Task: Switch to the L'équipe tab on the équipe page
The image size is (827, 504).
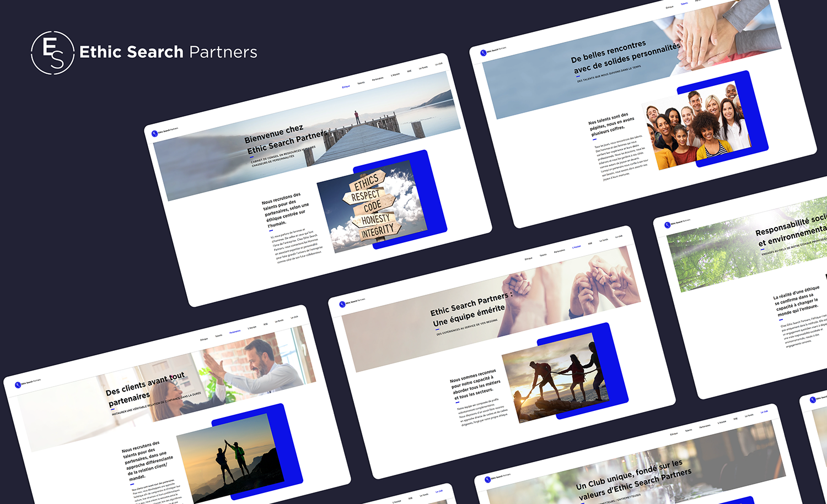Action: (577, 246)
